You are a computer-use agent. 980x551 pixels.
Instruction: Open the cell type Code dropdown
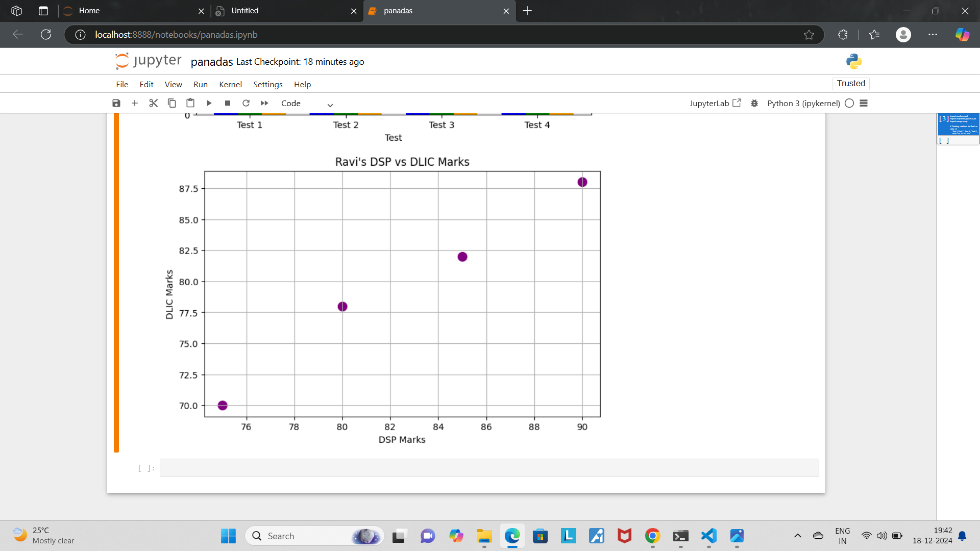[307, 104]
